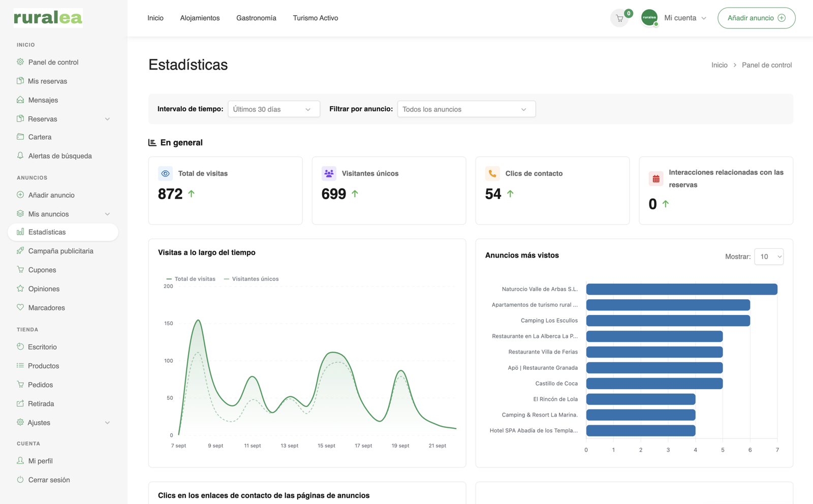This screenshot has height=504, width=813.
Task: Open the shopping cart icon
Action: coord(619,18)
